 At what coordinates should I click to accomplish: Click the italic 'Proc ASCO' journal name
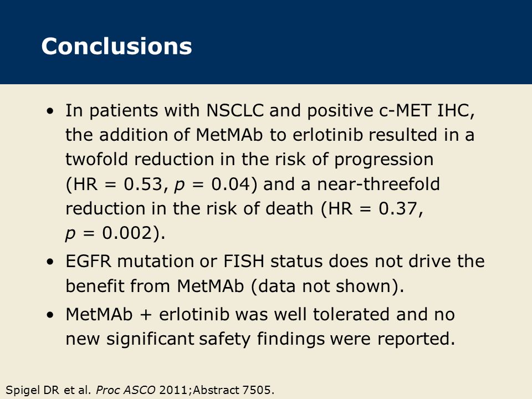pyautogui.click(x=126, y=390)
